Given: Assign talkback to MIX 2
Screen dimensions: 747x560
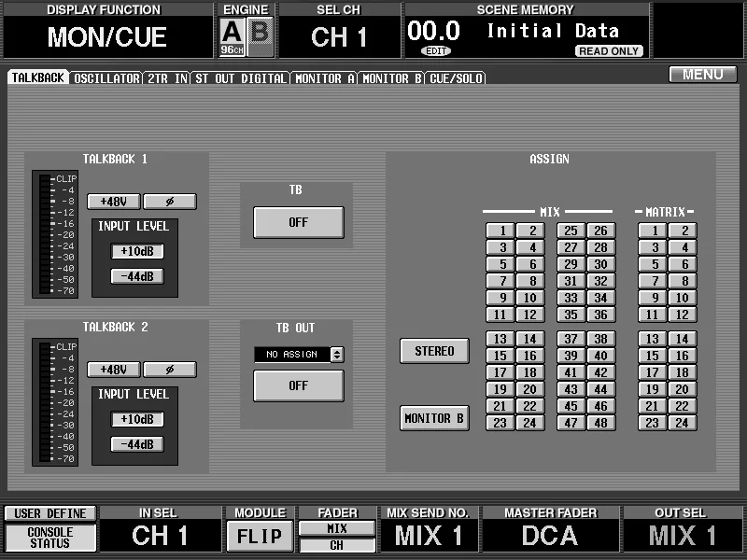Looking at the screenshot, I should [530, 231].
